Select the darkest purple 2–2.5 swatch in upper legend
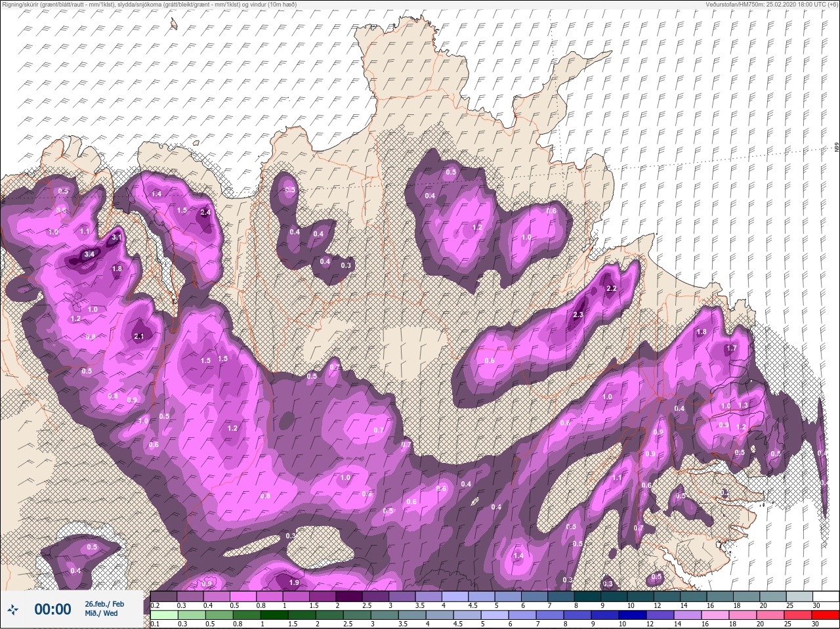Viewport: 840px width, 629px height. pyautogui.click(x=349, y=596)
